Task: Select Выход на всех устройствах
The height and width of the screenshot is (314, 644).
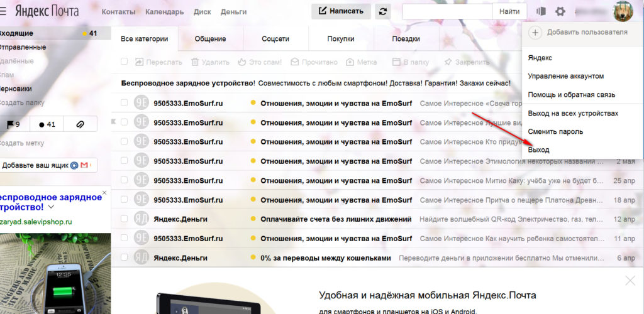Action: pyautogui.click(x=573, y=113)
